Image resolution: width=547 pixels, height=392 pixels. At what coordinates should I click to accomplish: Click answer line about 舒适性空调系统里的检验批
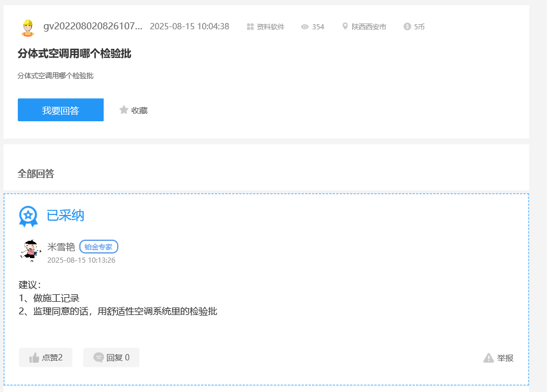(118, 312)
